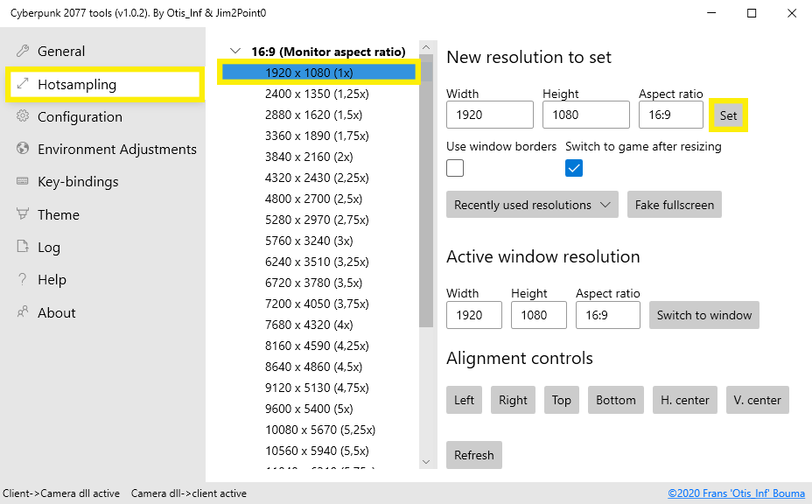
Task: Click the globe icon for Environment Adjustments
Action: tap(23, 149)
